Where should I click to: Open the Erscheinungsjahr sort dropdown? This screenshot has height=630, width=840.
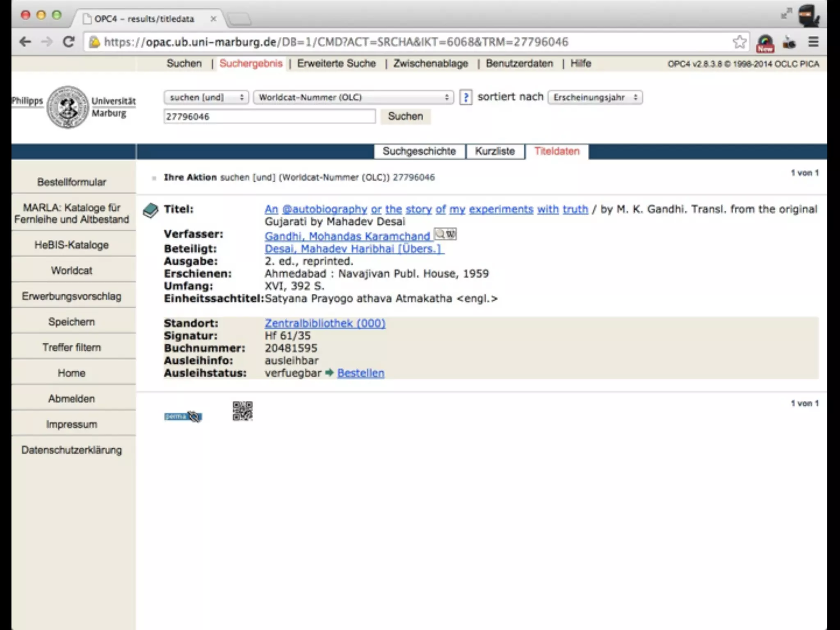(x=595, y=98)
